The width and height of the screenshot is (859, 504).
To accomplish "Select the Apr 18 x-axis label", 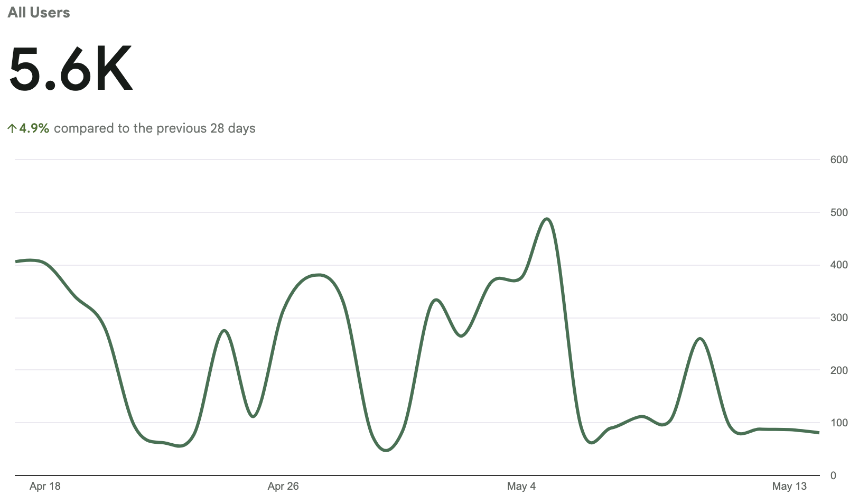I will pos(45,486).
